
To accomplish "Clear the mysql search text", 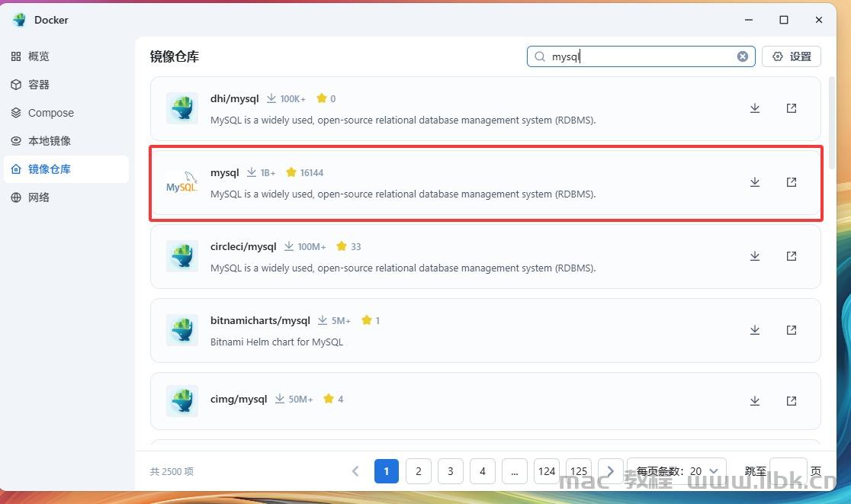I will (743, 56).
